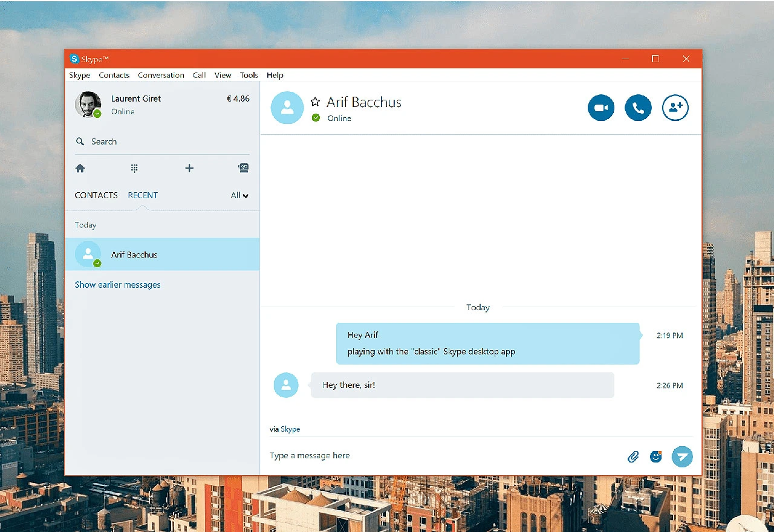The width and height of the screenshot is (774, 532).
Task: Click the Arif Bacchus header name
Action: coord(364,102)
